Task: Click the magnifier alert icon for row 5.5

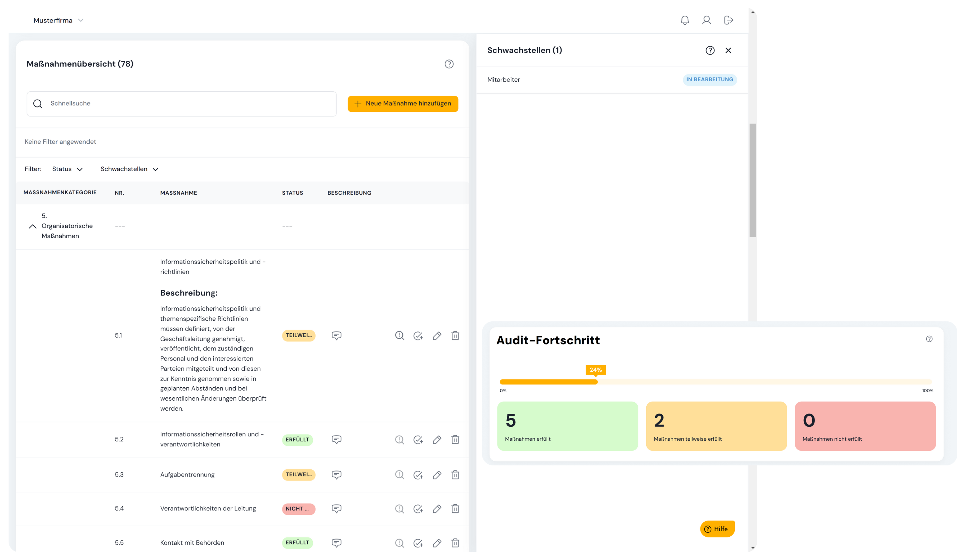Action: tap(400, 543)
